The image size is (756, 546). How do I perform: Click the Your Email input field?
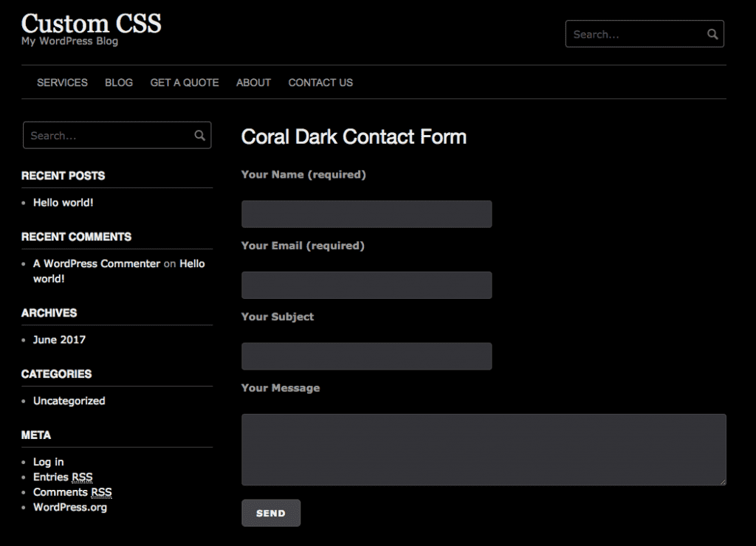[x=366, y=285]
